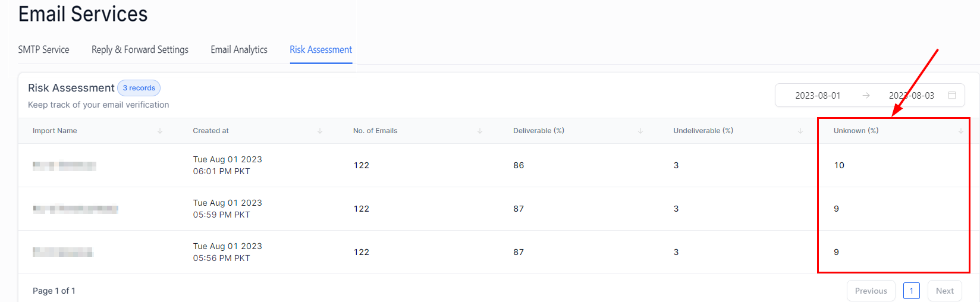The width and height of the screenshot is (980, 302).
Task: Sort by Undeliverable (%) arrow icon
Action: pos(800,131)
